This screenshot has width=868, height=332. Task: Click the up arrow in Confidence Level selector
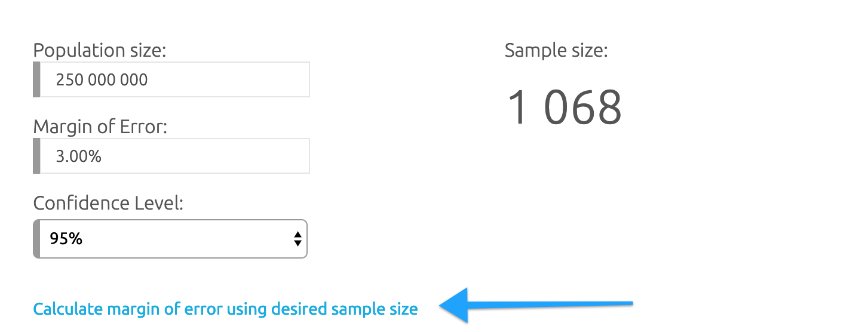coord(297,235)
